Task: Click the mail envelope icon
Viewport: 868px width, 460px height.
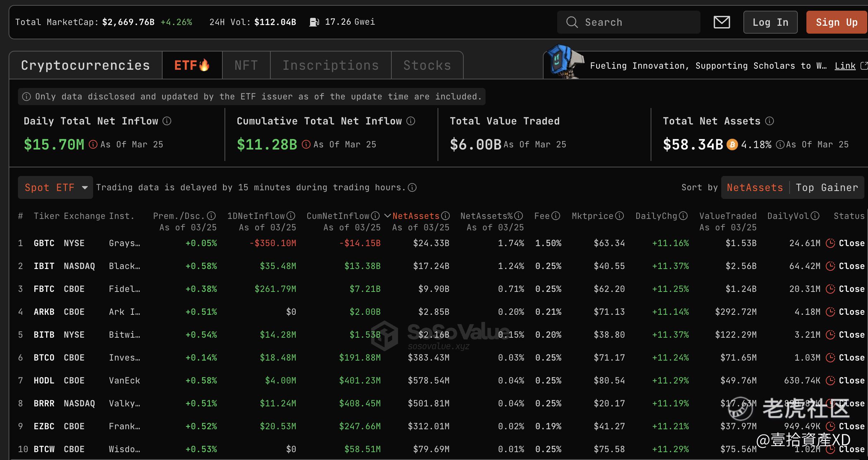Action: coord(722,22)
